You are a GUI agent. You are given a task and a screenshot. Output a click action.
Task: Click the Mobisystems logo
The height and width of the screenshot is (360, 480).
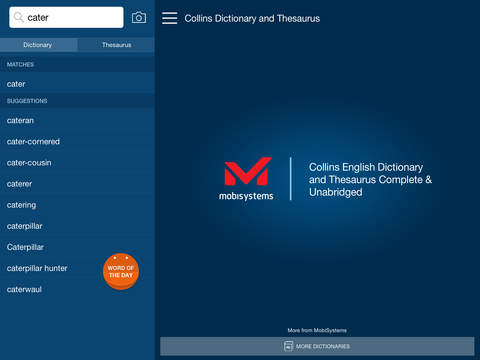[x=247, y=179]
